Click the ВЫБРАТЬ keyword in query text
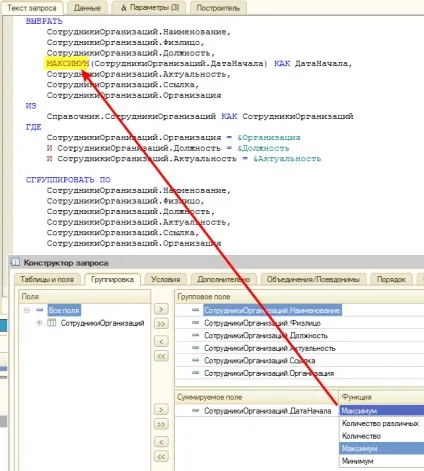 44,21
